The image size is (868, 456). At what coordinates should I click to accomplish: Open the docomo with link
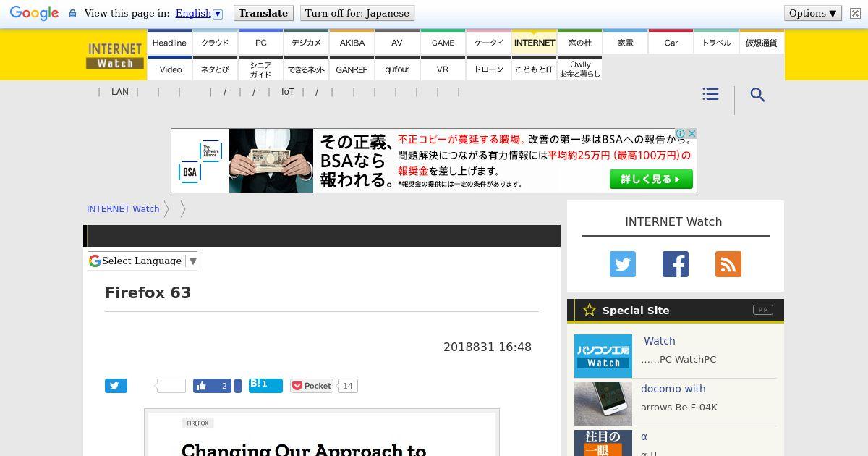673,389
